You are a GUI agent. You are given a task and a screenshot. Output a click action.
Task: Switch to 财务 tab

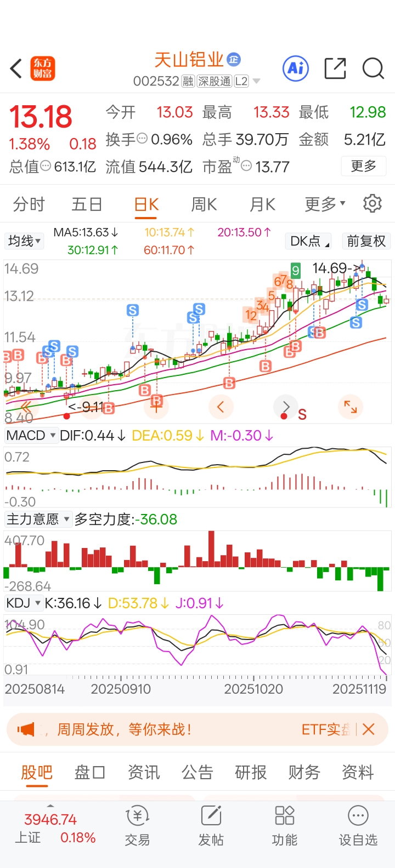coord(304,772)
